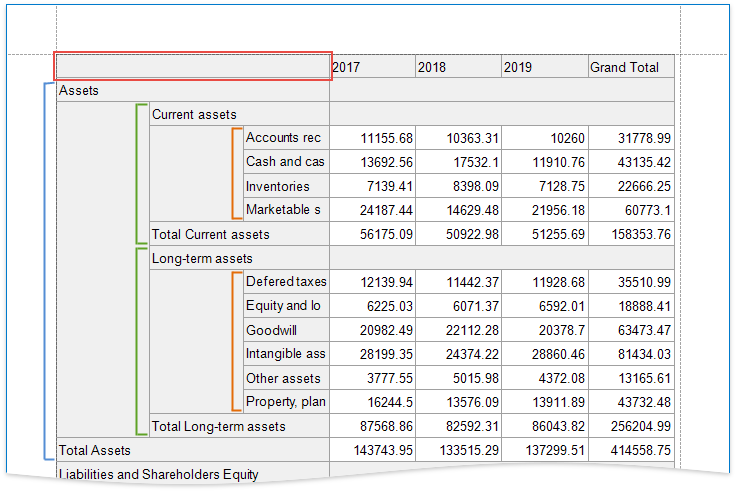Image resolution: width=736 pixels, height=492 pixels.
Task: Select the Intangible ass row label
Action: click(x=286, y=354)
